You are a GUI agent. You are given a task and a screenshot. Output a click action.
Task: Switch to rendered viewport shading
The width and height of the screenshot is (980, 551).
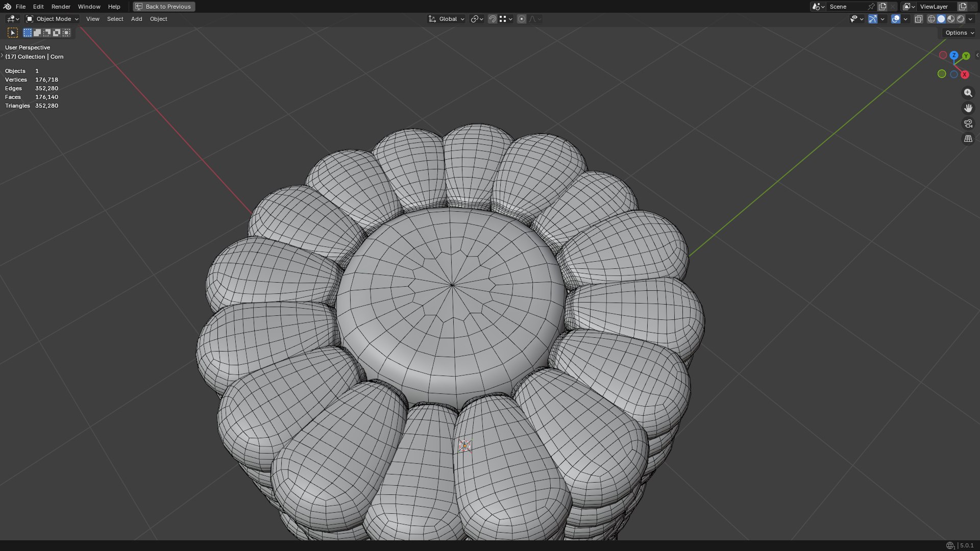[961, 19]
